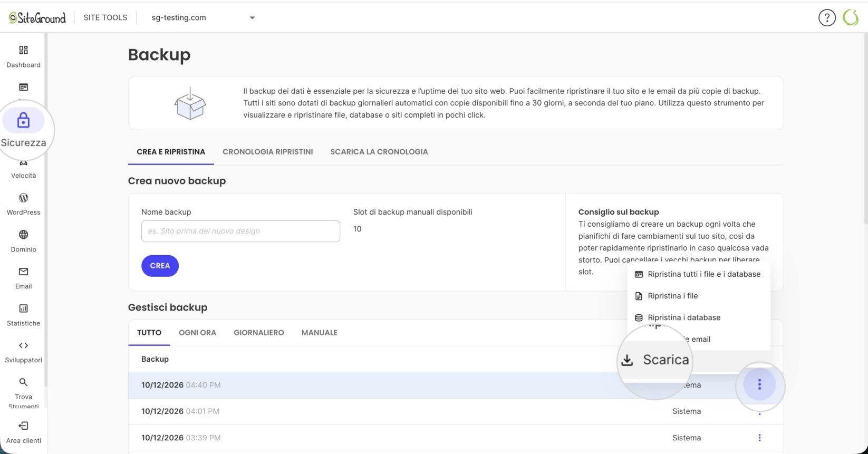
Task: Choose Ripristina i file menu option
Action: (x=699, y=296)
